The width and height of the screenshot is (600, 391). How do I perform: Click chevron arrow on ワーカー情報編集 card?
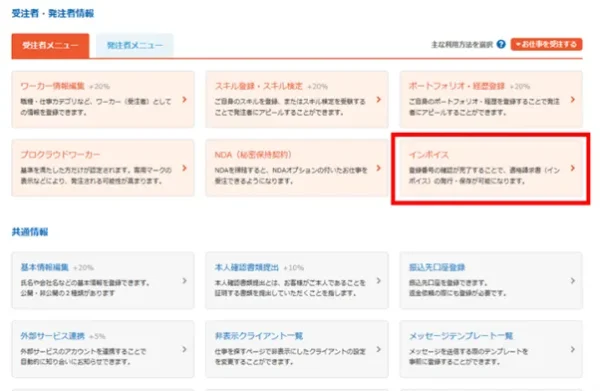[x=184, y=99]
